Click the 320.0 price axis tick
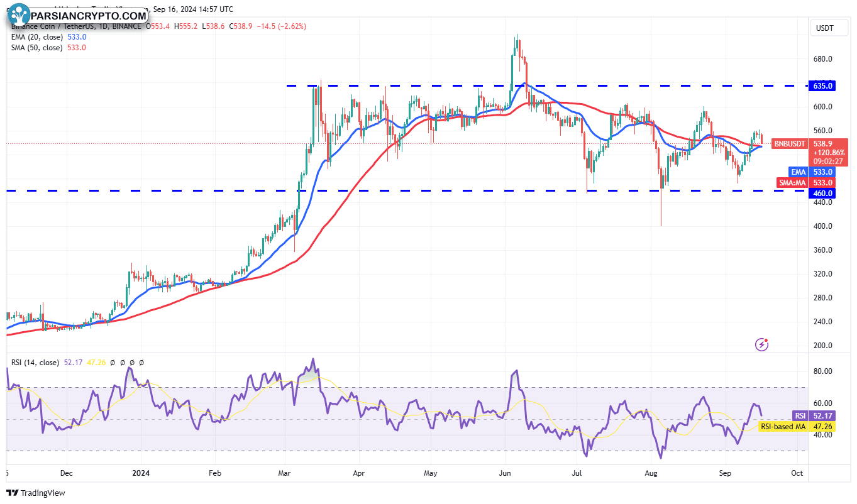Screen dimensions: 857x504 pyautogui.click(x=824, y=274)
